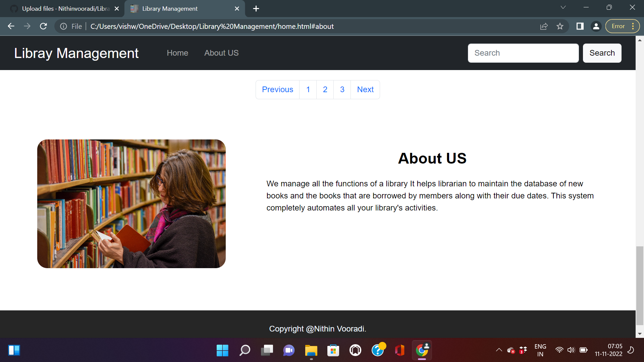Select page 2 in pagination
The width and height of the screenshot is (644, 362).
point(325,89)
